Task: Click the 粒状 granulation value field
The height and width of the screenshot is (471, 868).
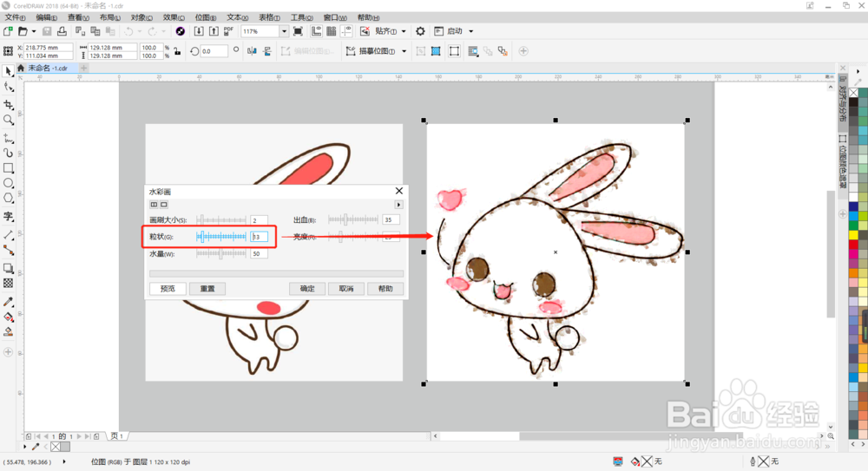Action: pyautogui.click(x=259, y=236)
